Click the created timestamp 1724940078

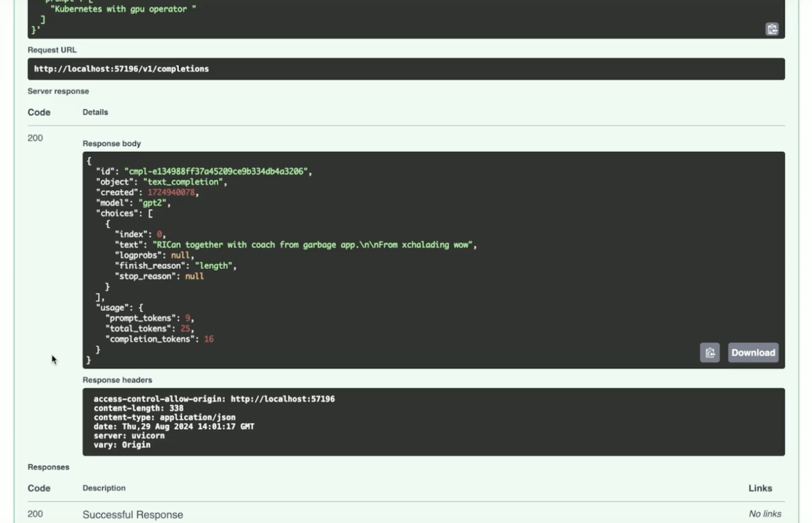click(171, 192)
